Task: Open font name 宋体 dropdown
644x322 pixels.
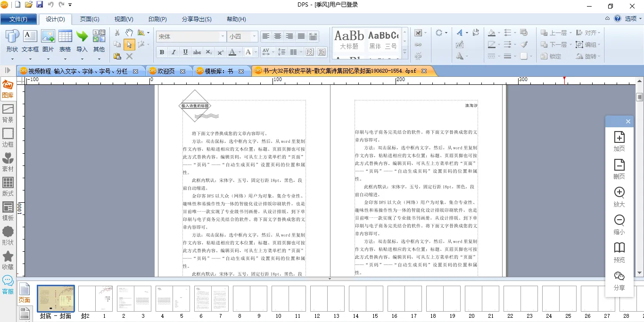Action: [223, 36]
